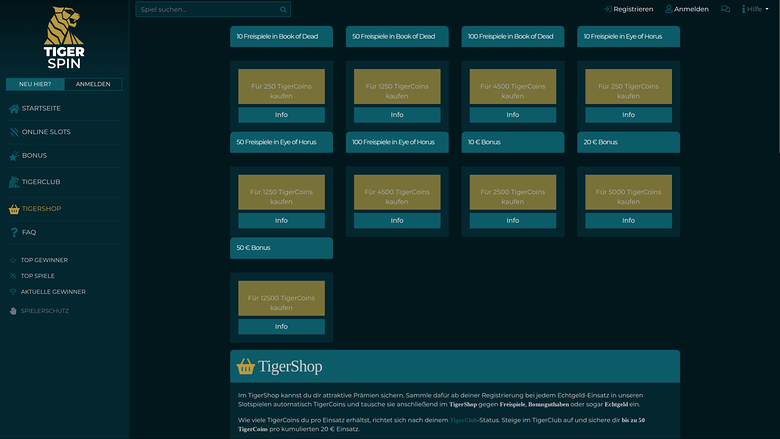Click the TigerShop section heading text
780x439 pixels.
290,366
